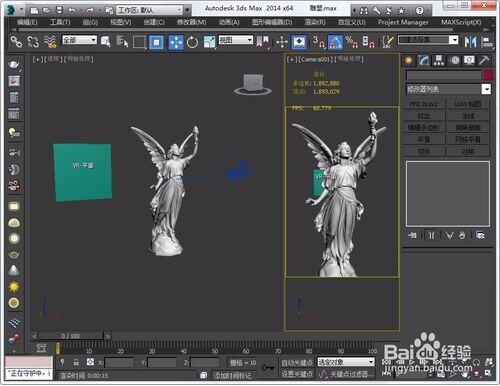Click the 设置关键点 button

click(x=296, y=374)
